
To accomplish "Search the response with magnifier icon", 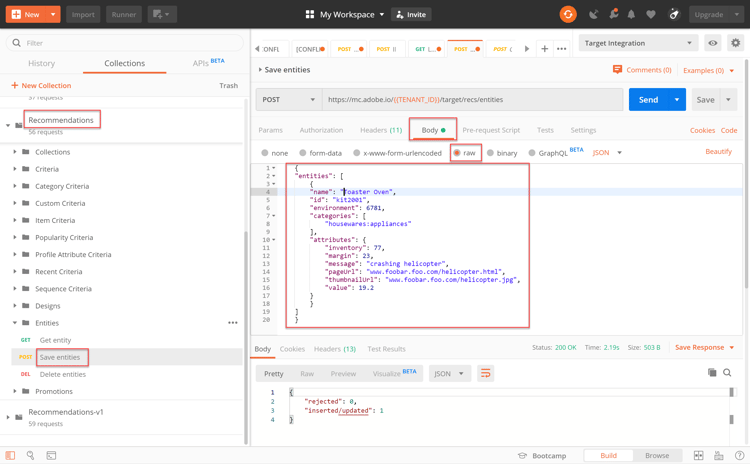I will (727, 373).
